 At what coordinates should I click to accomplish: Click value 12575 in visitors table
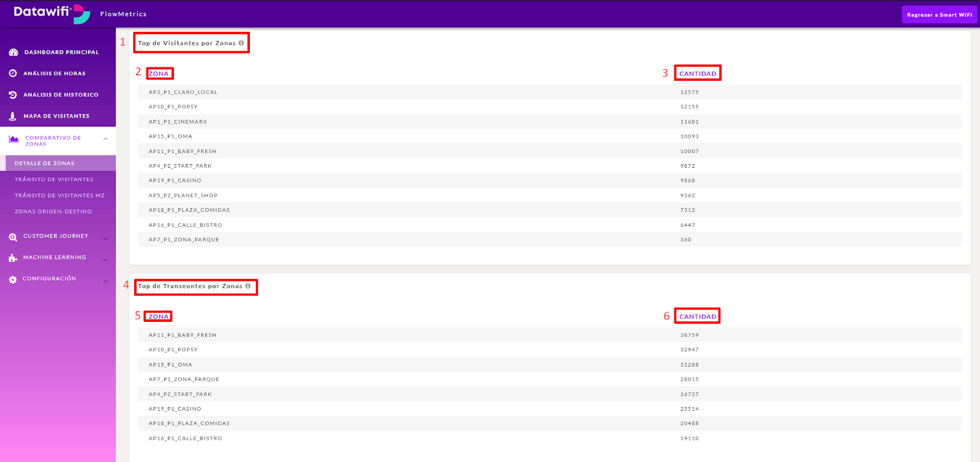pyautogui.click(x=689, y=92)
